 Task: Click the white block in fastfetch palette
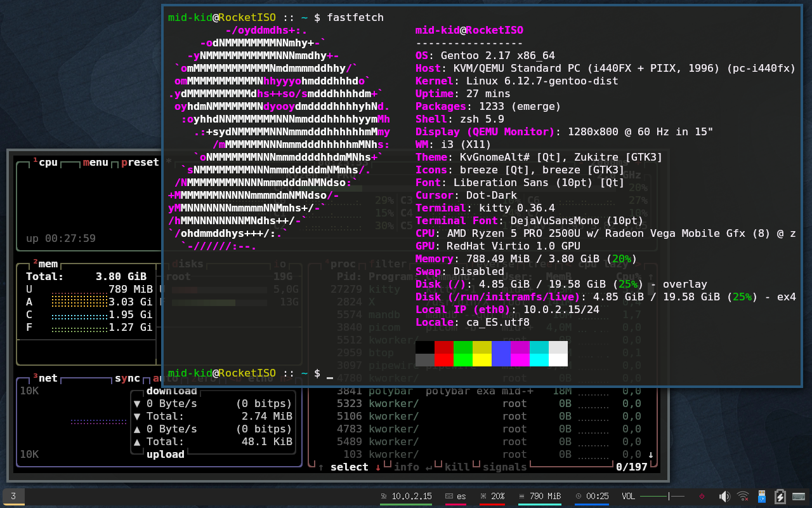(x=558, y=360)
